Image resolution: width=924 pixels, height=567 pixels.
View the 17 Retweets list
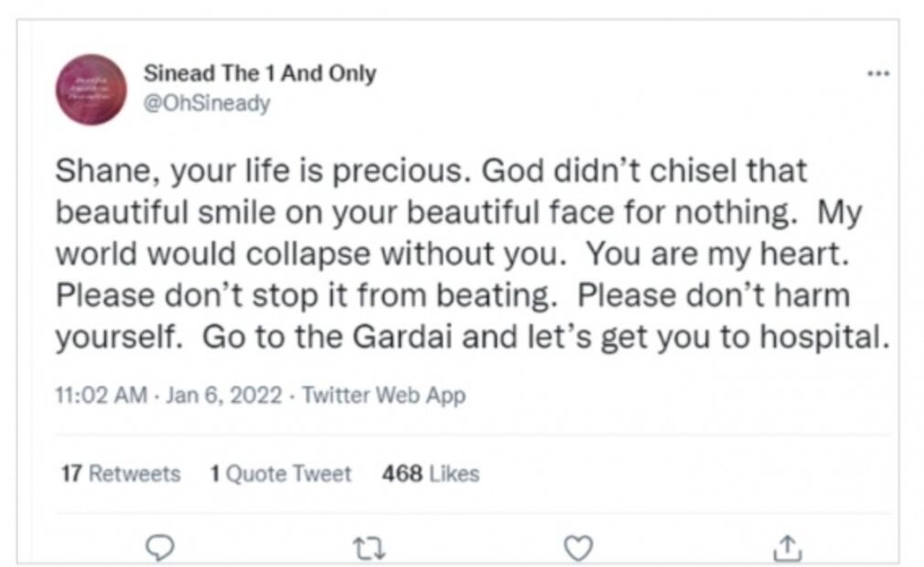point(120,474)
